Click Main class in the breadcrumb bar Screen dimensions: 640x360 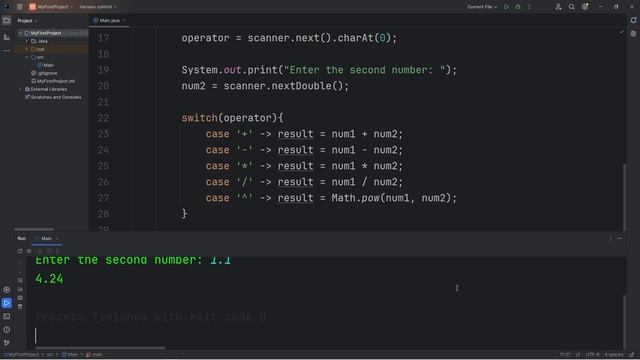pyautogui.click(x=70, y=355)
